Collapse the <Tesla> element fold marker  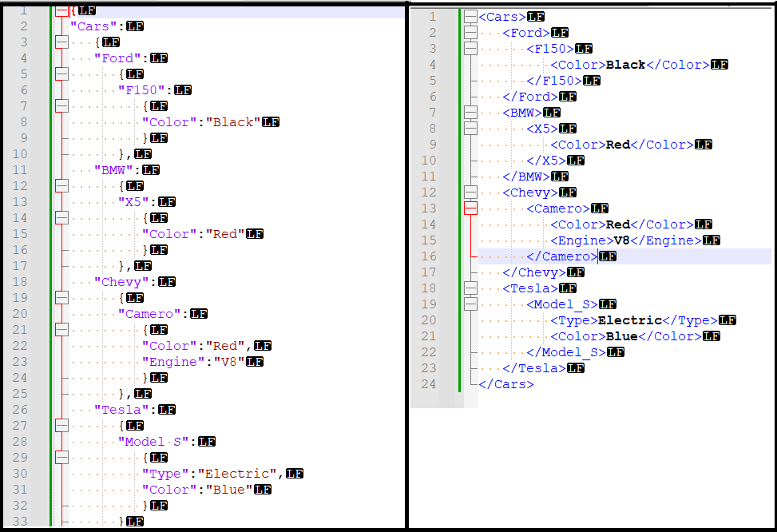pos(471,288)
